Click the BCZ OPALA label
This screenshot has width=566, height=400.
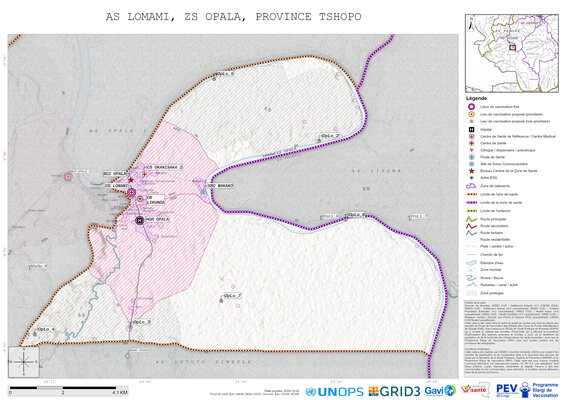115,174
